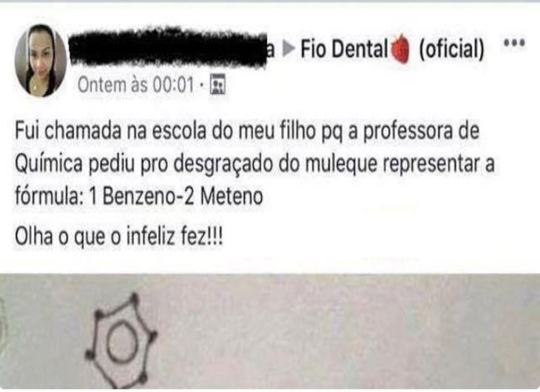Viewport: 540px width, 392px height.
Task: Click the blacked-out author name
Action: click(168, 47)
